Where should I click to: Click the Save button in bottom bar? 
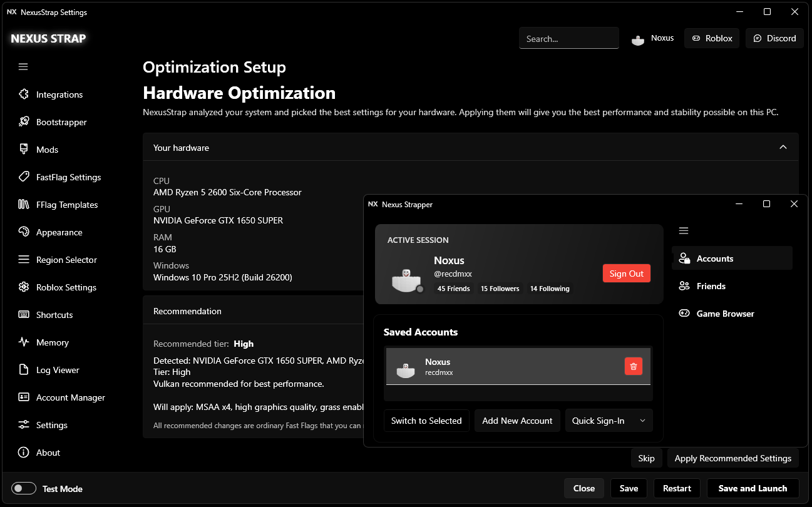pyautogui.click(x=629, y=488)
